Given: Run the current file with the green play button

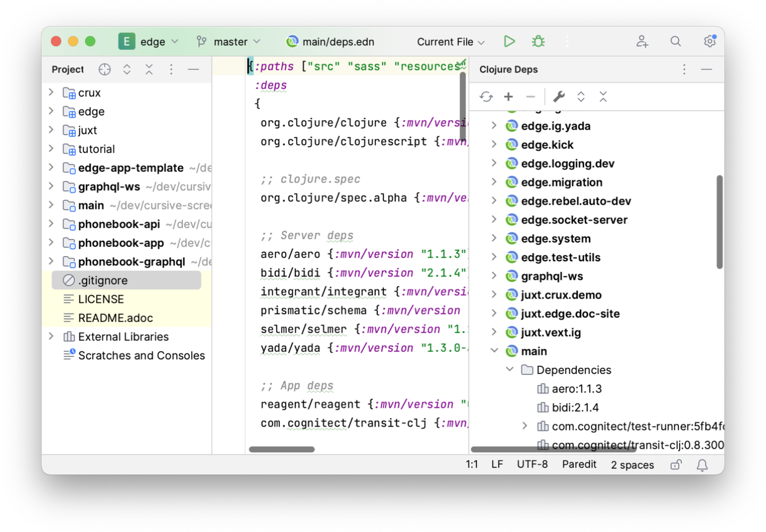Looking at the screenshot, I should pyautogui.click(x=509, y=42).
